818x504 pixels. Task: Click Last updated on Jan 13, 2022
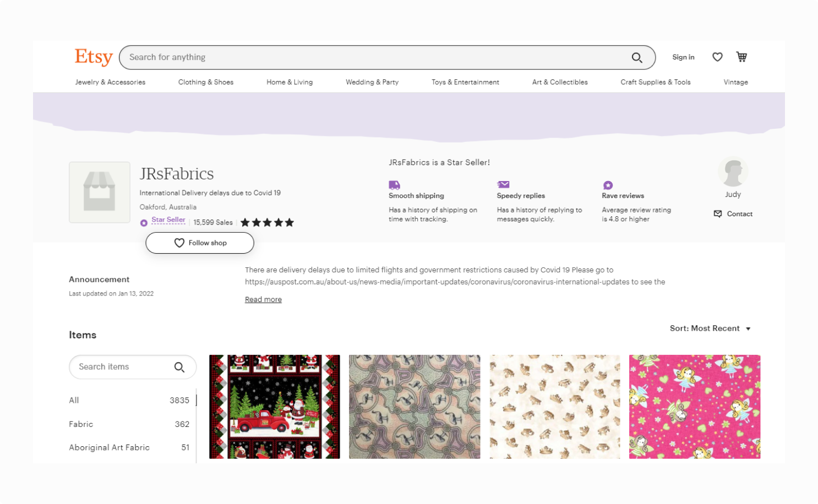click(x=111, y=294)
